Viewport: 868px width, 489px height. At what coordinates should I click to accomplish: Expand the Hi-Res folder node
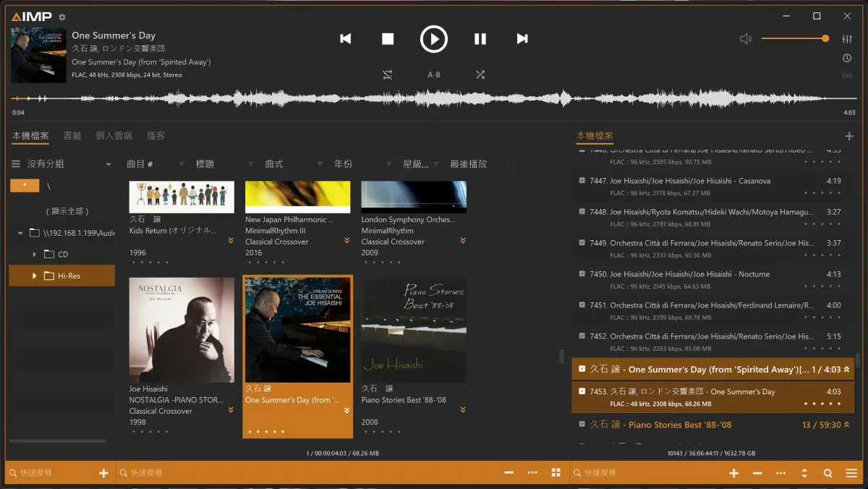(35, 276)
